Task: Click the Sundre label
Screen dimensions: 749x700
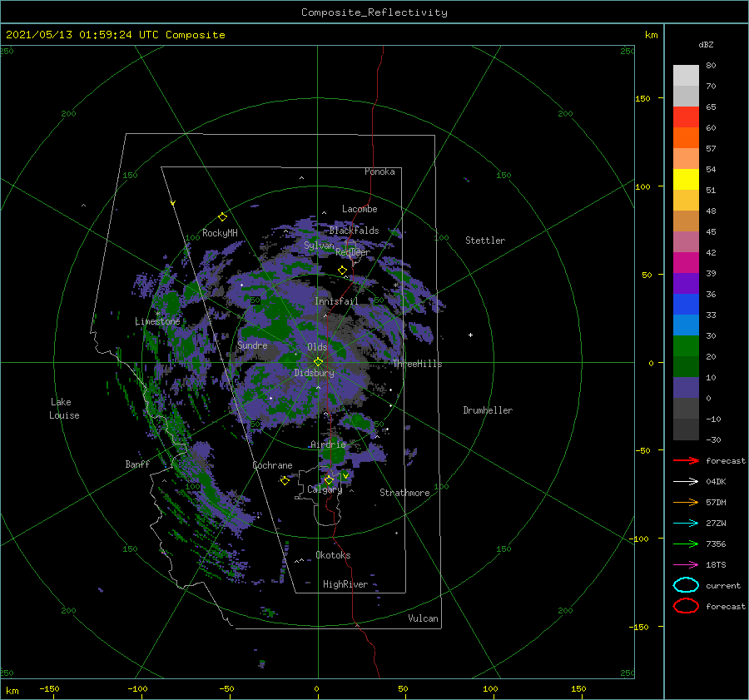Action: (x=252, y=345)
